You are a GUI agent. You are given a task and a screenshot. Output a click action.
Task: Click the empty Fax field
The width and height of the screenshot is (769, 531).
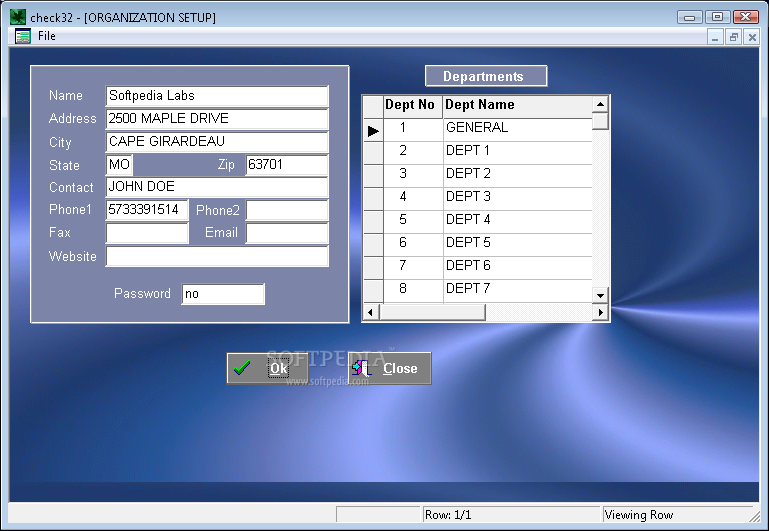pyautogui.click(x=147, y=233)
